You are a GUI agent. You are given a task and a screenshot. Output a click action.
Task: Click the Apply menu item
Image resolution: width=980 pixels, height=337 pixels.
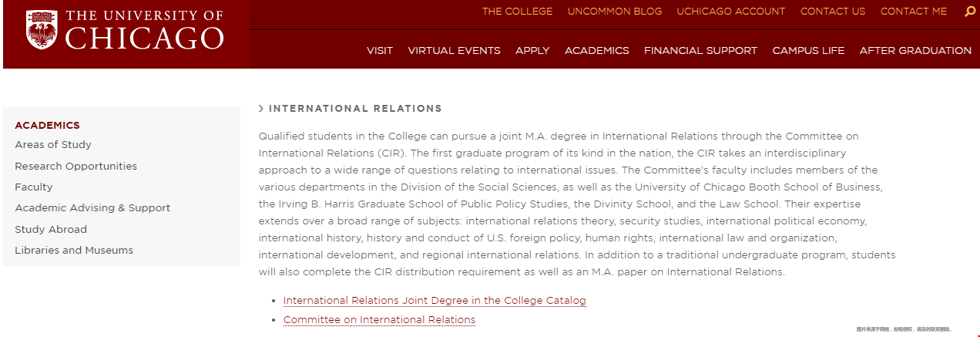[532, 51]
